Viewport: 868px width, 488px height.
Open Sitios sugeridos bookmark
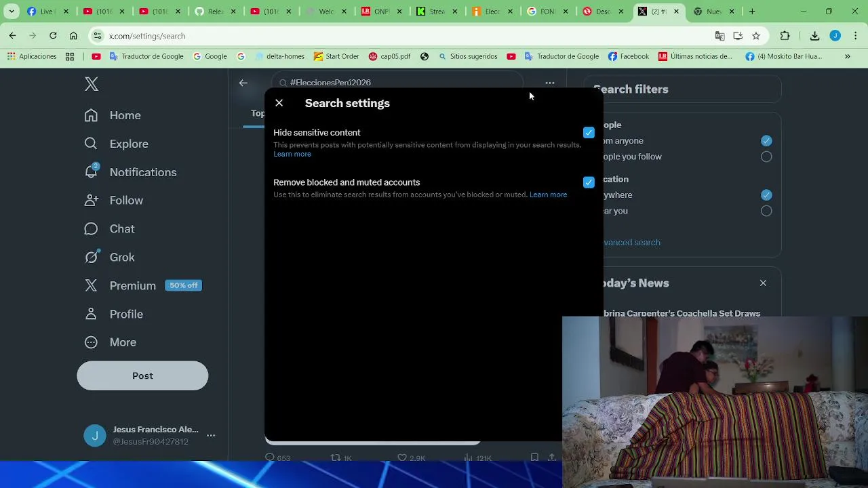pos(468,56)
